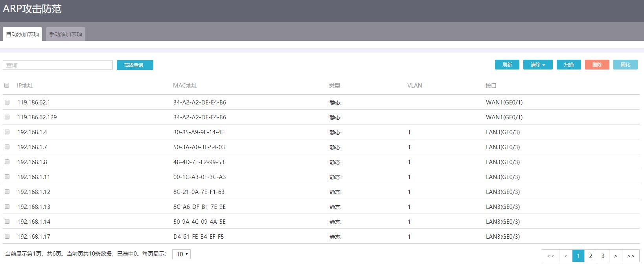Tick the select-all checkbox in table header
644x265 pixels.
[7, 85]
